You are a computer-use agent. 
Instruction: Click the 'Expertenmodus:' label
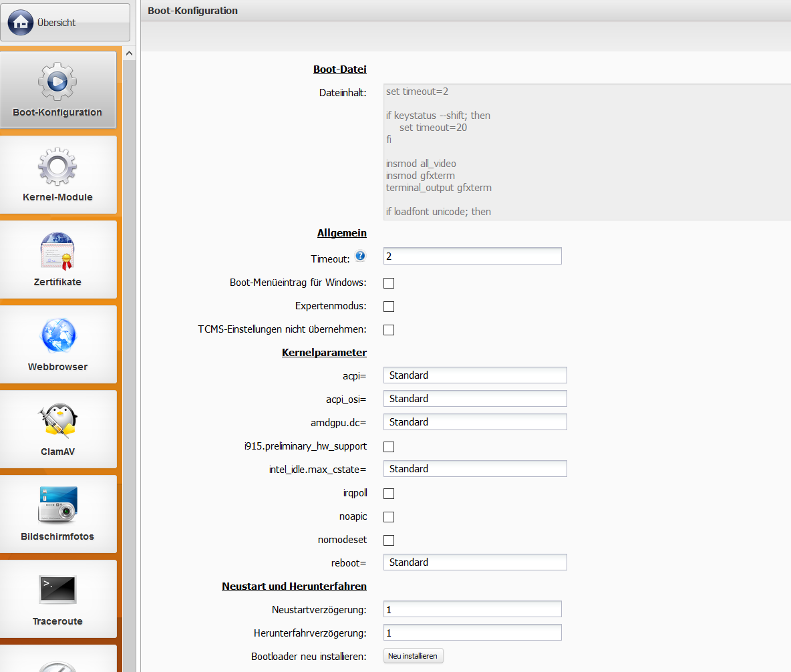[331, 306]
